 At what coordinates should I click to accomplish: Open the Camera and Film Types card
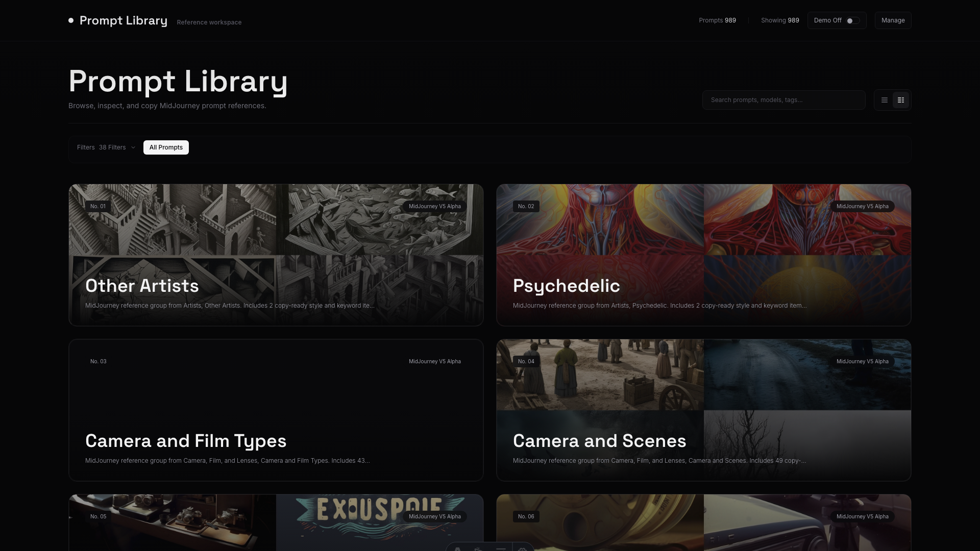click(x=276, y=410)
